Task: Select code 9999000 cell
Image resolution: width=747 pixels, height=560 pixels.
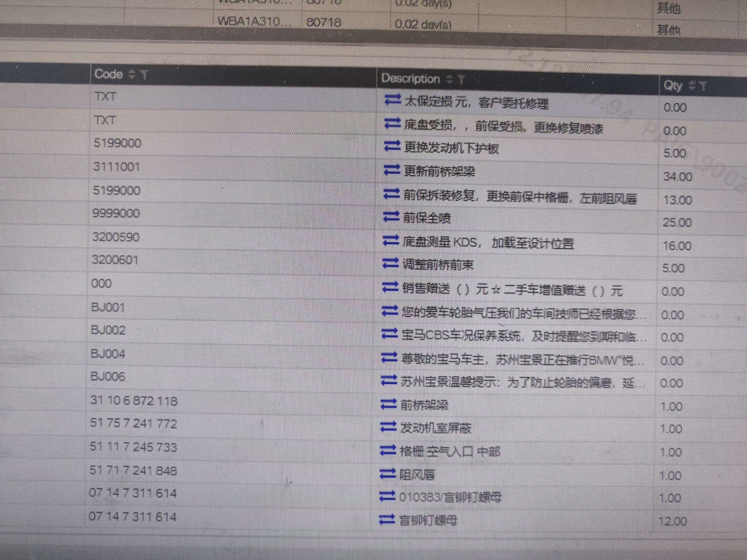Action: coord(116,213)
